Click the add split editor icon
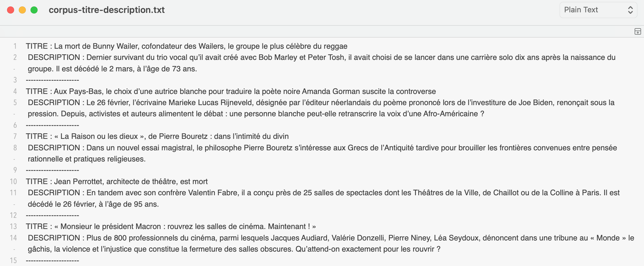 point(638,31)
